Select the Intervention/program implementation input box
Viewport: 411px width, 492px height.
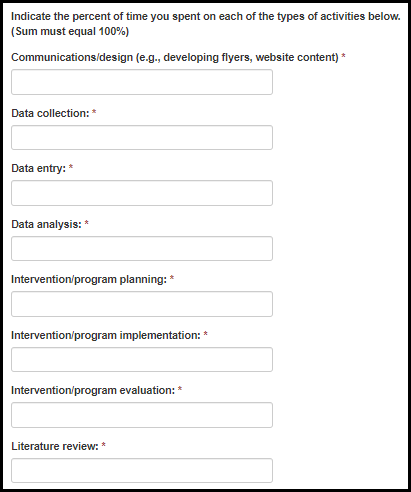pos(142,360)
